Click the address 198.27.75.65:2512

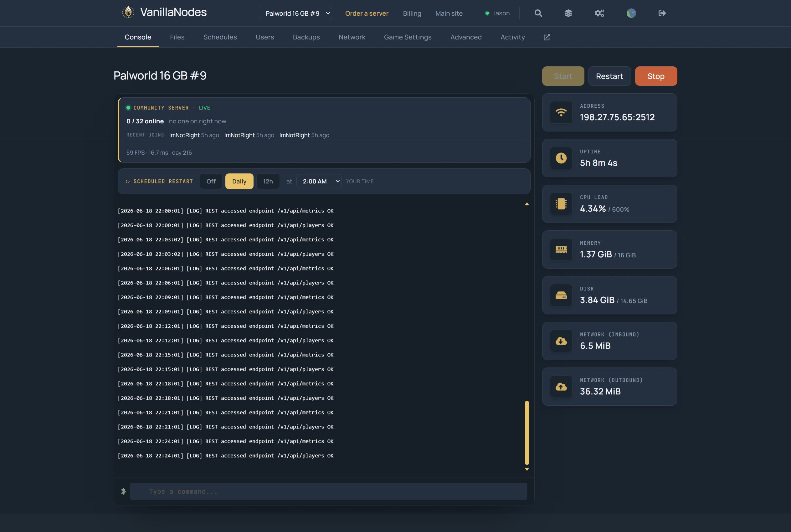pyautogui.click(x=617, y=117)
